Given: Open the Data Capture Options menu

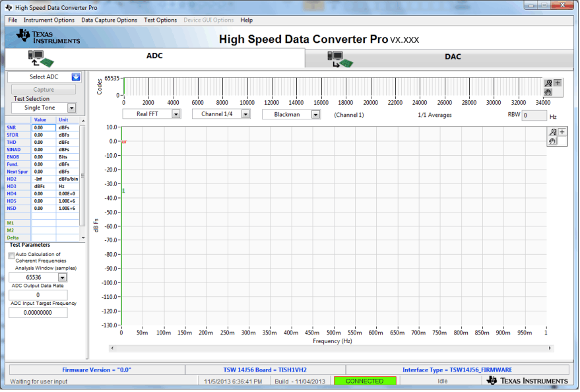Looking at the screenshot, I should pyautogui.click(x=109, y=20).
